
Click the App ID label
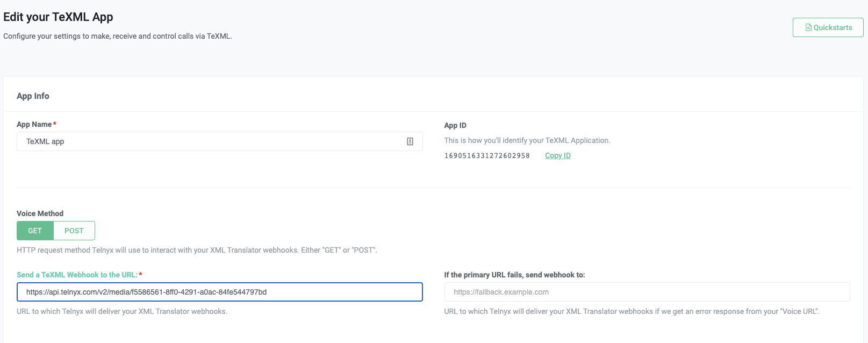tap(455, 125)
